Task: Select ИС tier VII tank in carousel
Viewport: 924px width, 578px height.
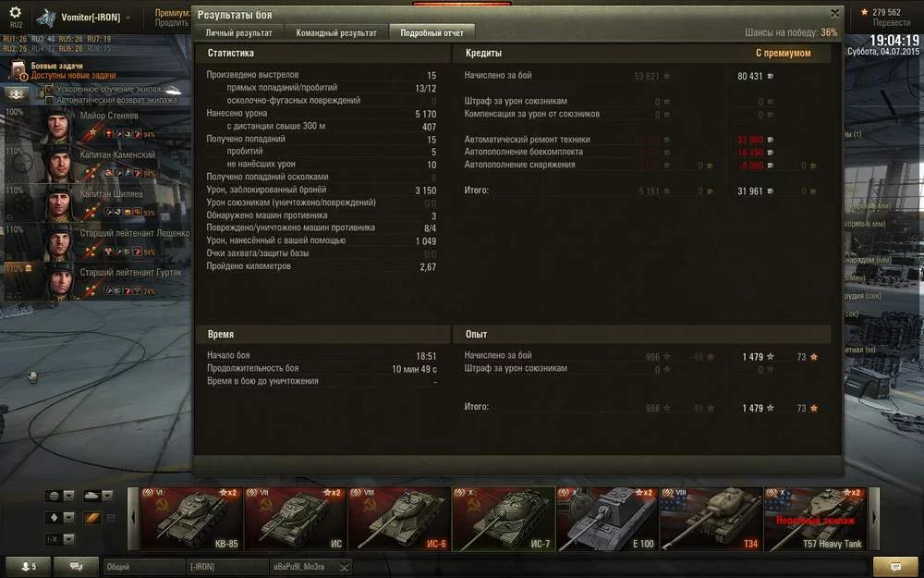Action: (x=296, y=519)
